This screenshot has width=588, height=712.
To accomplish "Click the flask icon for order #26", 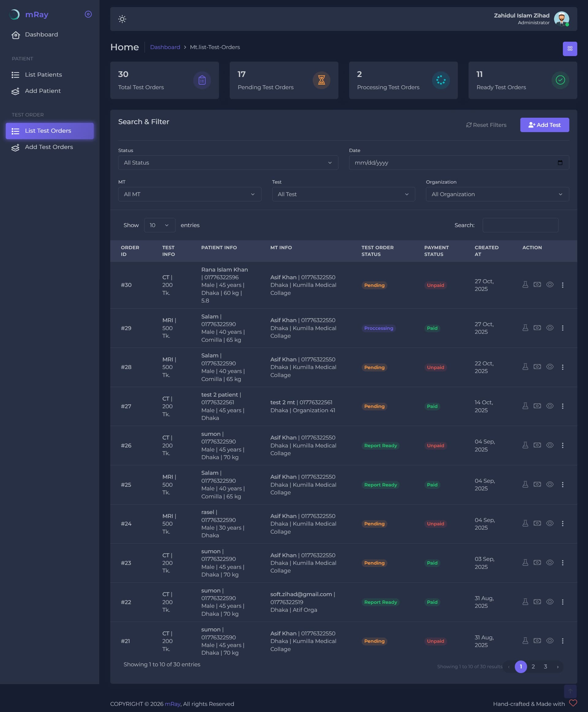I will click(525, 445).
